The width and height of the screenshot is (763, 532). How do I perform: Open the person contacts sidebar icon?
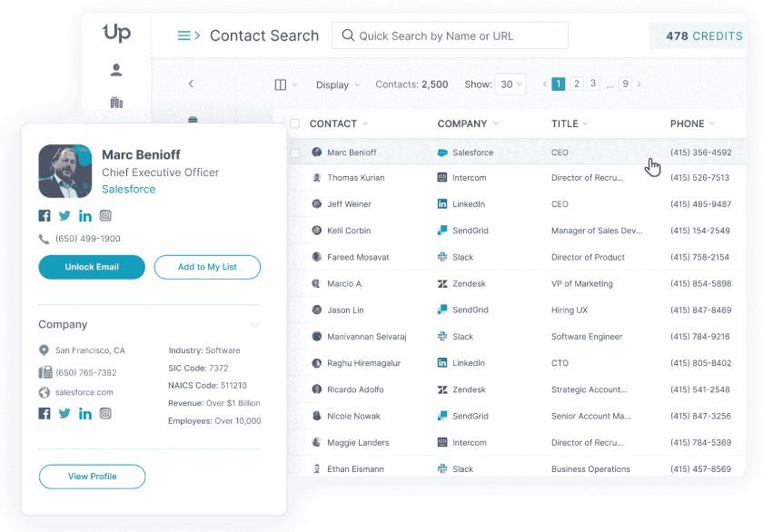116,70
